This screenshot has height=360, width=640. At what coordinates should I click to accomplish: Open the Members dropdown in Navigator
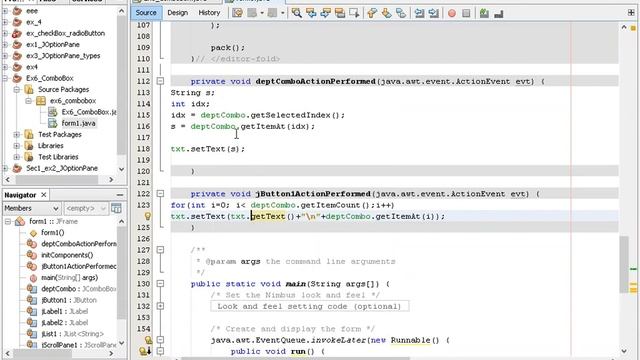tap(31, 208)
